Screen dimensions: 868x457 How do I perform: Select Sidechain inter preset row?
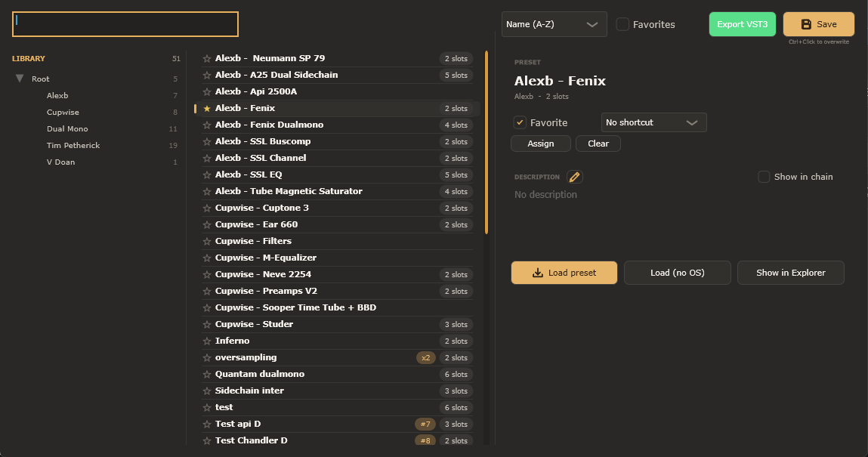[x=337, y=391]
